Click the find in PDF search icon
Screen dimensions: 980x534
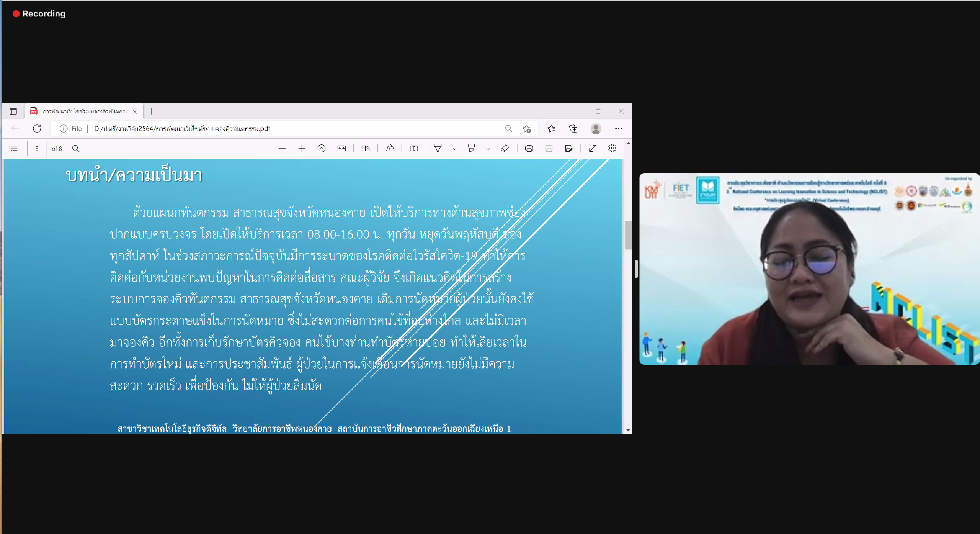(76, 148)
